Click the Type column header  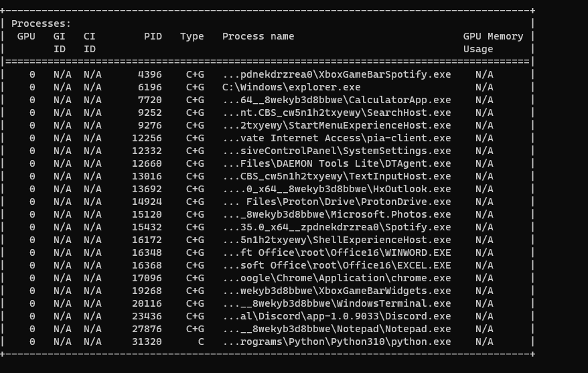(192, 36)
